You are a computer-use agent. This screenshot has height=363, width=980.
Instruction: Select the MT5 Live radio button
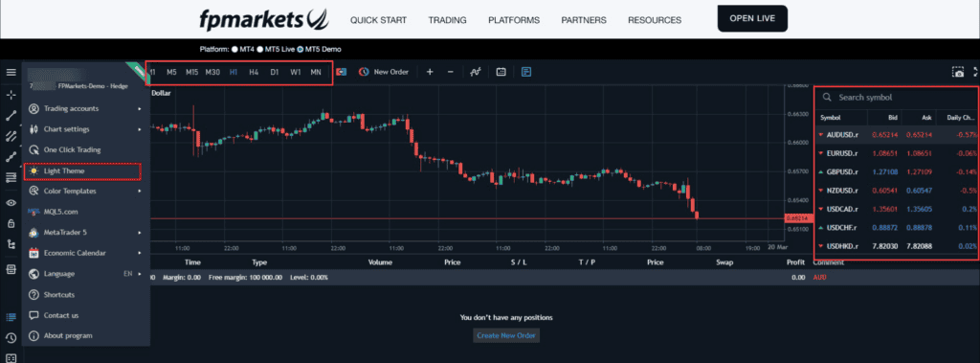click(x=260, y=49)
